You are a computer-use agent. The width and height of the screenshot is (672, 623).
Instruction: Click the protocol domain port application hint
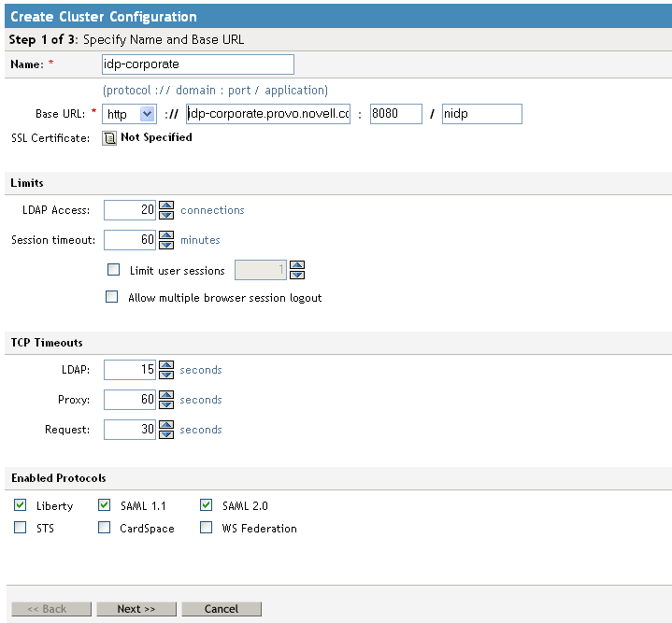tap(215, 91)
